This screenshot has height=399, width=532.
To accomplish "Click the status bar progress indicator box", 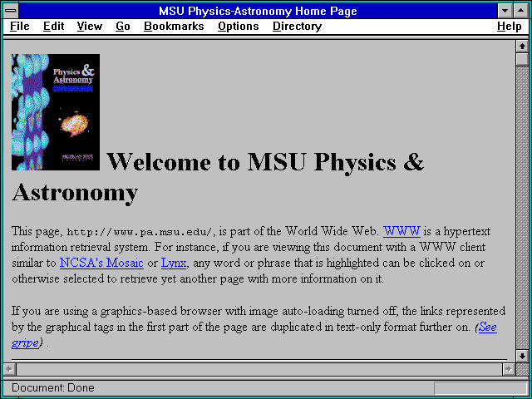I will click(480, 388).
